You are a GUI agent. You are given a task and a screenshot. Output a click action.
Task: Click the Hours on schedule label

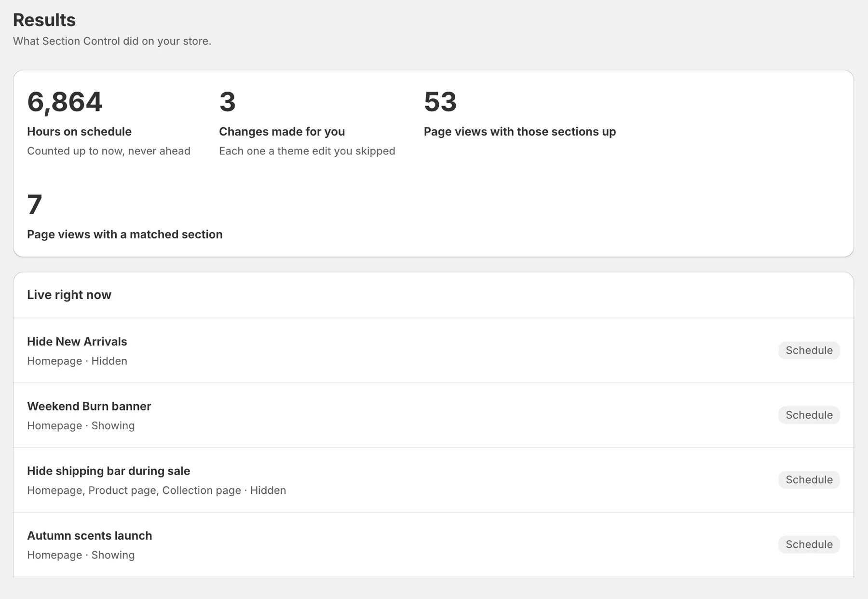point(79,132)
